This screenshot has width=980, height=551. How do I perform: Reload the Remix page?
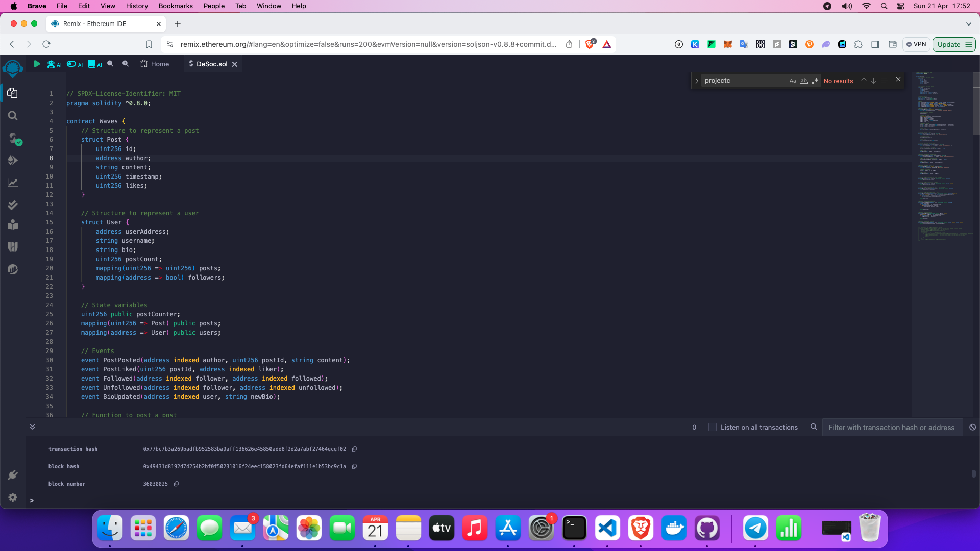pyautogui.click(x=46, y=44)
